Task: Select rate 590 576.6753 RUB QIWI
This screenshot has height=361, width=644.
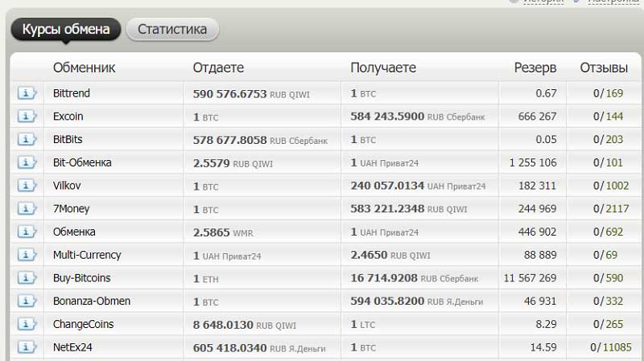Action: pos(251,94)
